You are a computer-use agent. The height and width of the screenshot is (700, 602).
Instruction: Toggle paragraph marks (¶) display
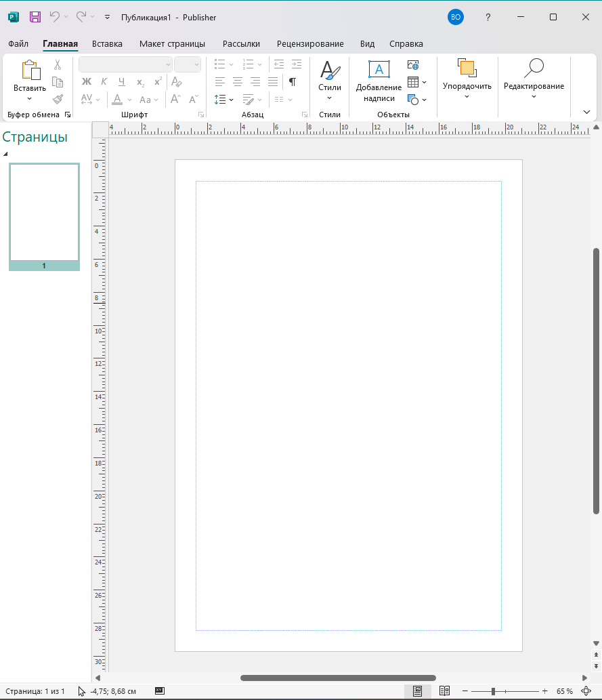[x=293, y=82]
